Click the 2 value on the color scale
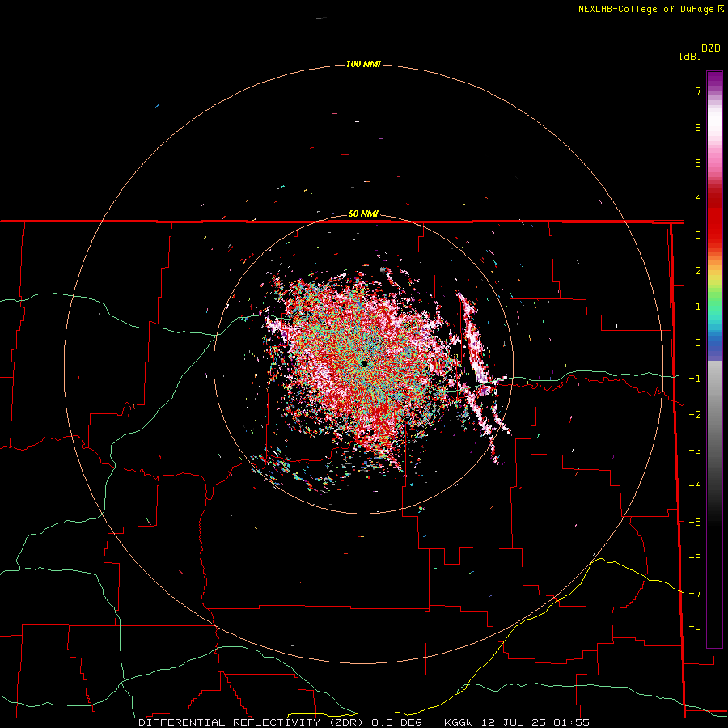The height and width of the screenshot is (728, 728). [x=698, y=271]
